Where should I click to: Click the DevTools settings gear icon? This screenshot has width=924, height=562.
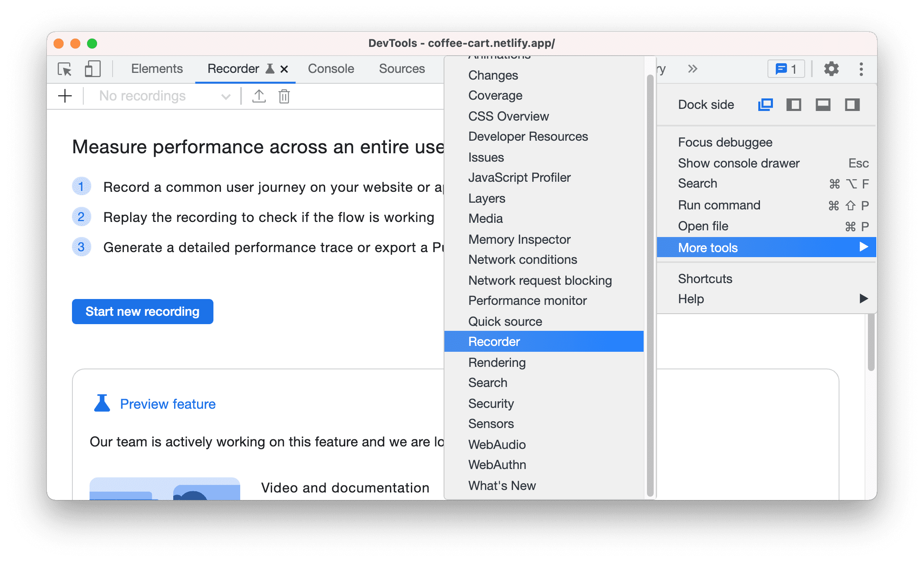[830, 70]
